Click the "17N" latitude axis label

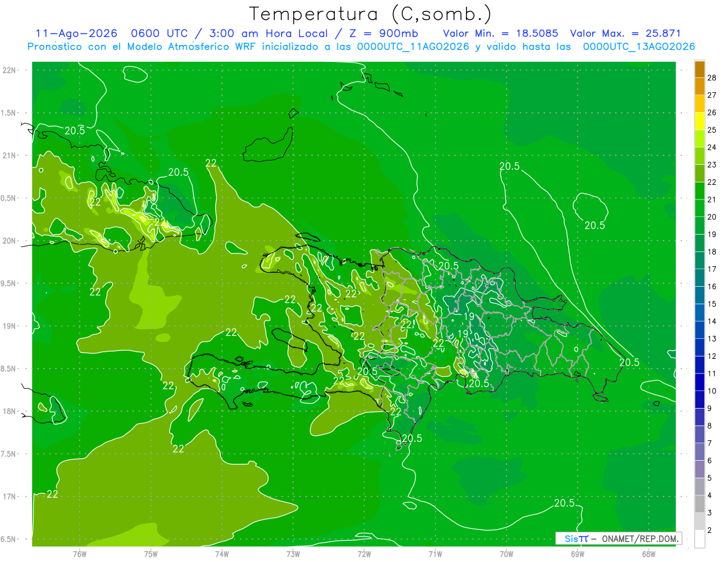[10, 497]
